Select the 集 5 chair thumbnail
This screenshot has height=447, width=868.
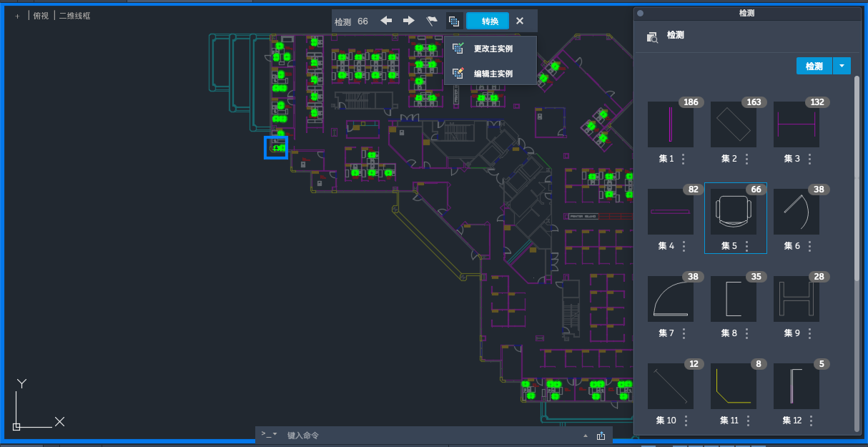point(734,212)
